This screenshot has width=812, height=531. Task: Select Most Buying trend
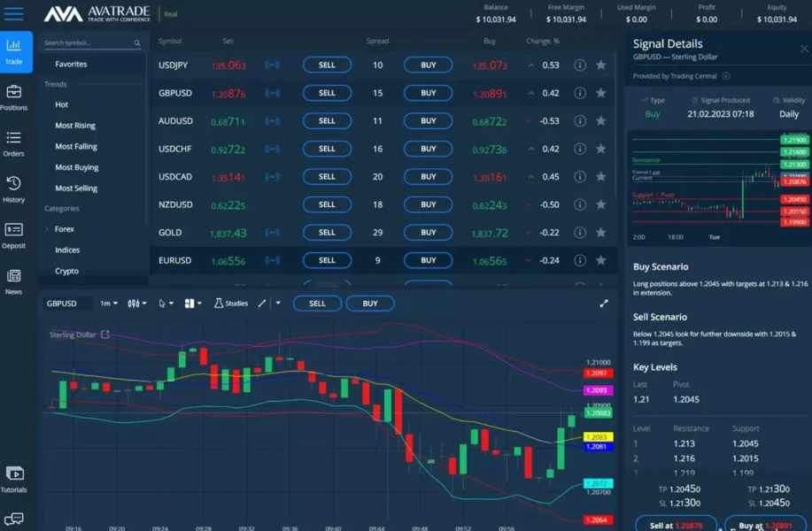click(77, 167)
